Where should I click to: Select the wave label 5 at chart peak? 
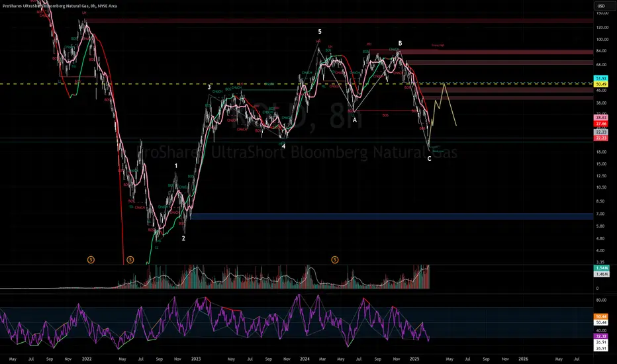pos(320,32)
